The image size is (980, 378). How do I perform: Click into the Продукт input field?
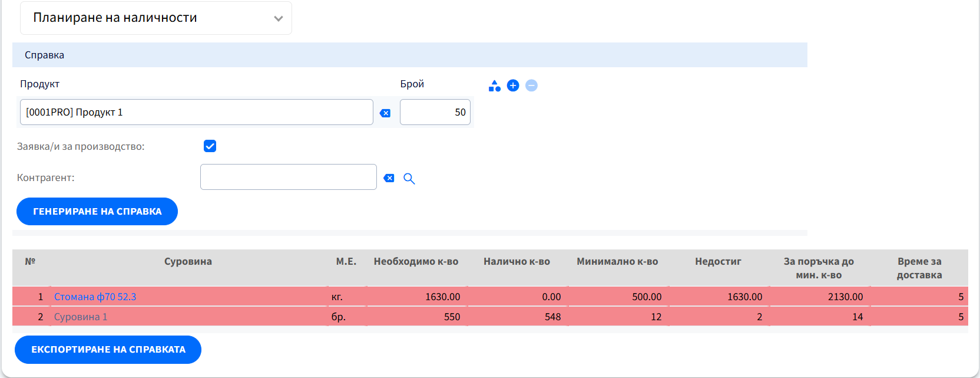pos(196,112)
